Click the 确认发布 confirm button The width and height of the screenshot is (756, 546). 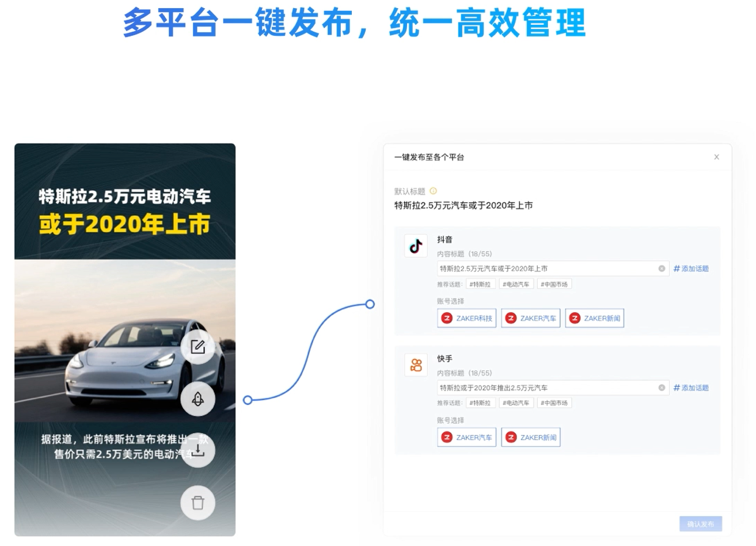pyautogui.click(x=701, y=524)
